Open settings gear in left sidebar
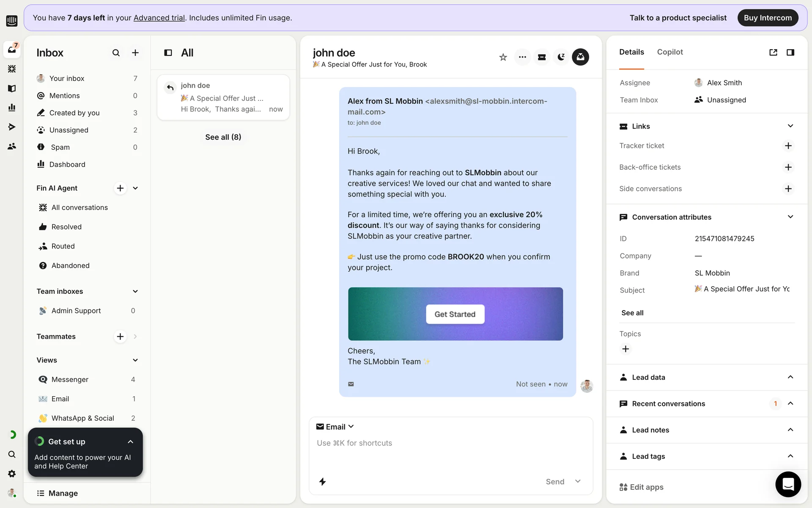This screenshot has width=812, height=508. coord(12,474)
